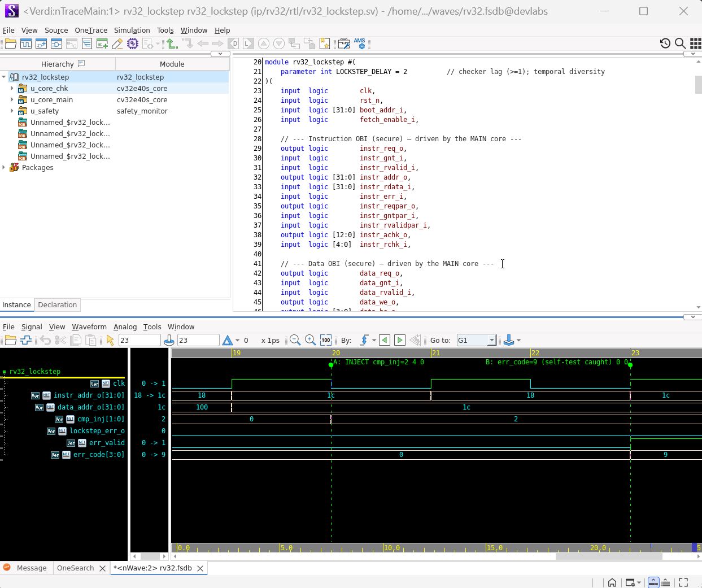Open the Go to G1 dropdown

point(492,340)
